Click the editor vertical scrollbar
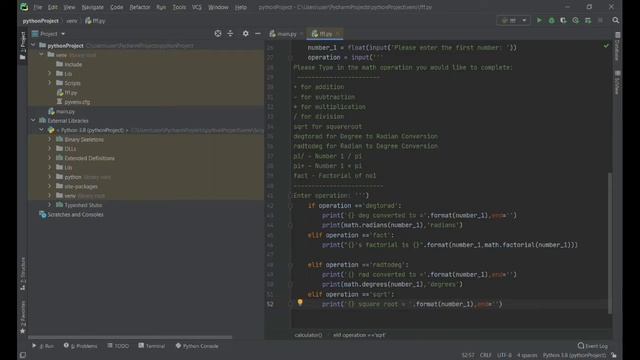This screenshot has width=640, height=360. [x=610, y=243]
